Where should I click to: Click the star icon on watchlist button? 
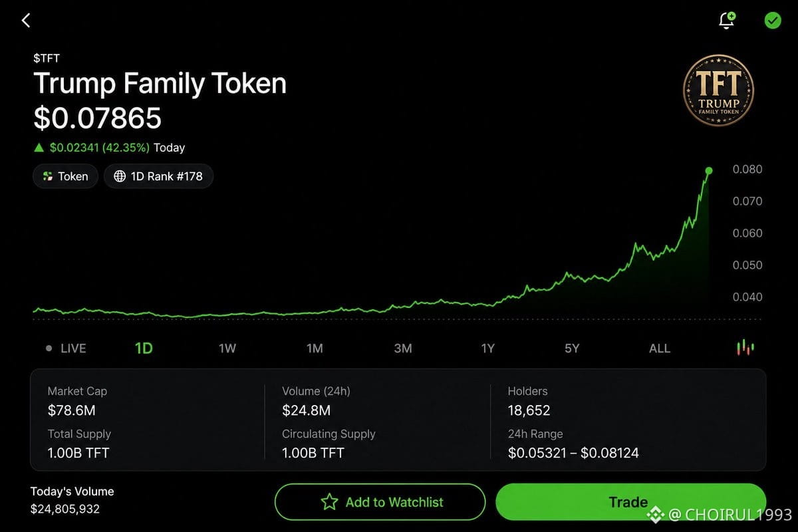click(329, 502)
